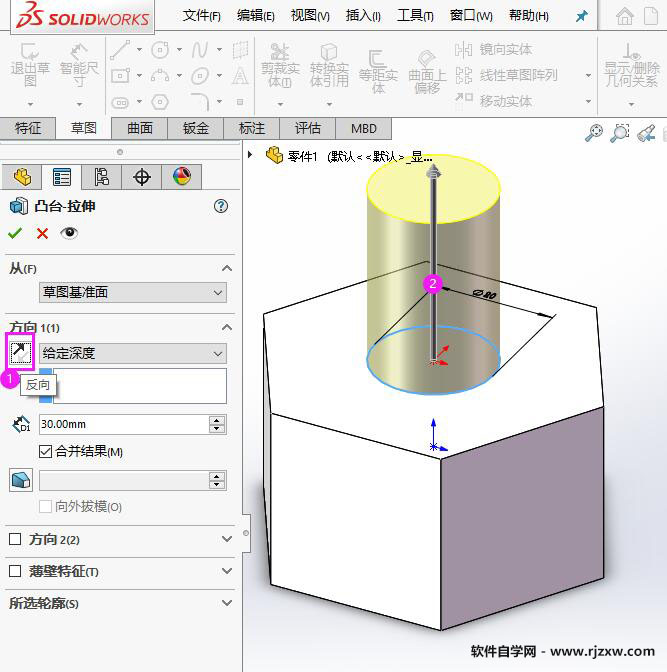
Task: Open the DimXpertManager crosshair tab
Action: 141,177
